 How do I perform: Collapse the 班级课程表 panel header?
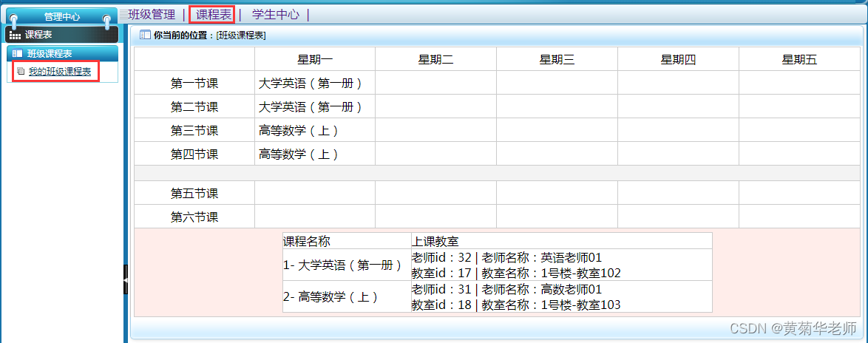[63, 54]
